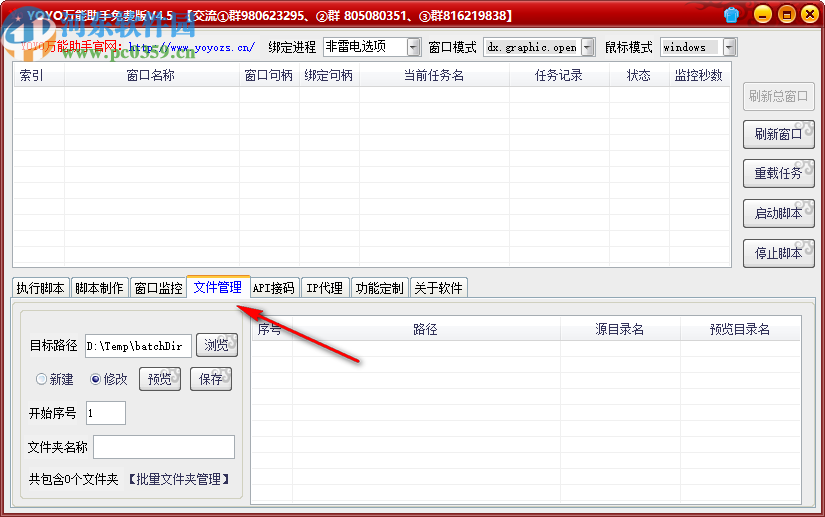Select the 文件管理 tab
The height and width of the screenshot is (517, 825).
pos(218,287)
